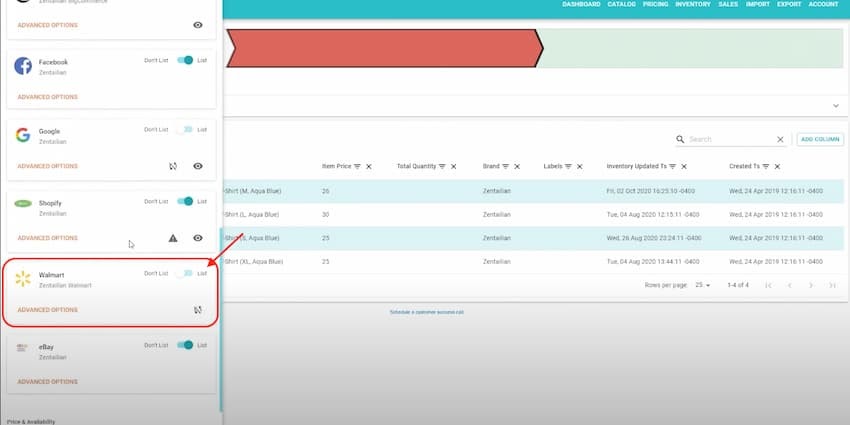
Task: Go to first page of table
Action: (x=768, y=285)
